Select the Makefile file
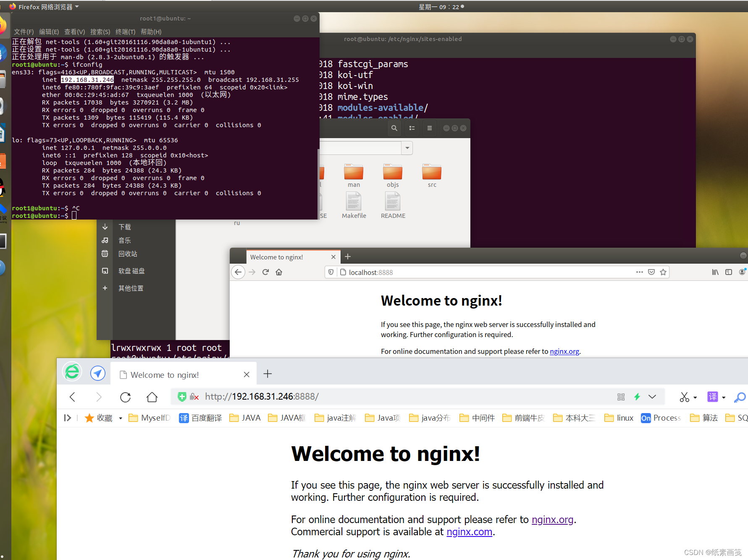 coord(354,205)
